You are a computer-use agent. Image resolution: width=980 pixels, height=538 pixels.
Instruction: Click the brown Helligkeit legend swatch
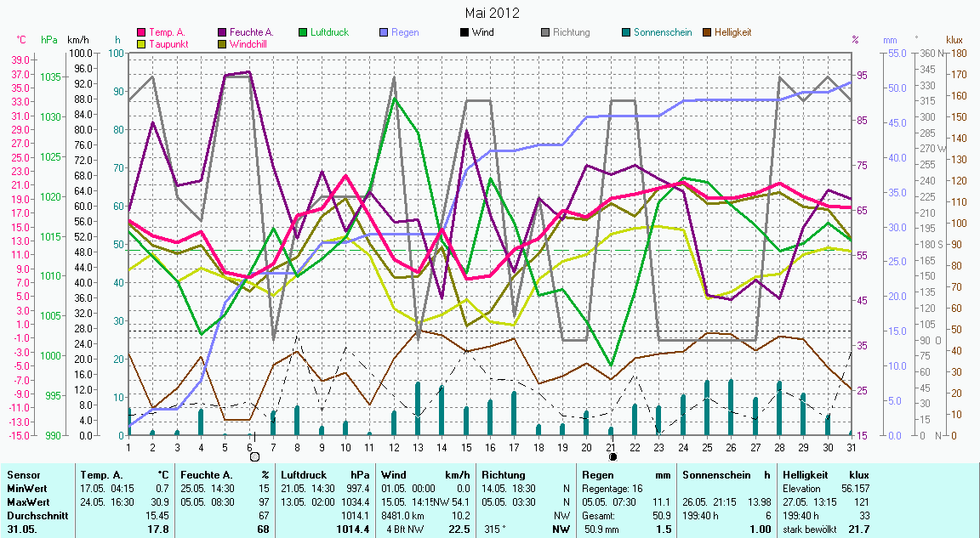707,32
